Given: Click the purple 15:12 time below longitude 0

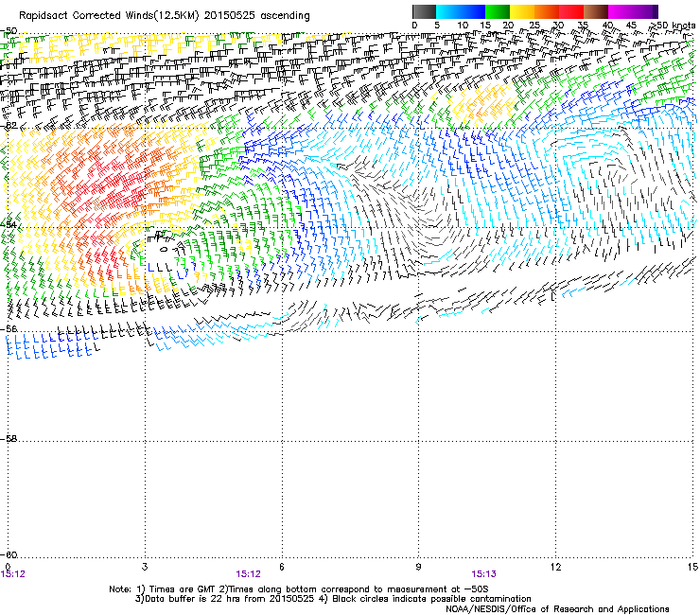Looking at the screenshot, I should pos(13,574).
